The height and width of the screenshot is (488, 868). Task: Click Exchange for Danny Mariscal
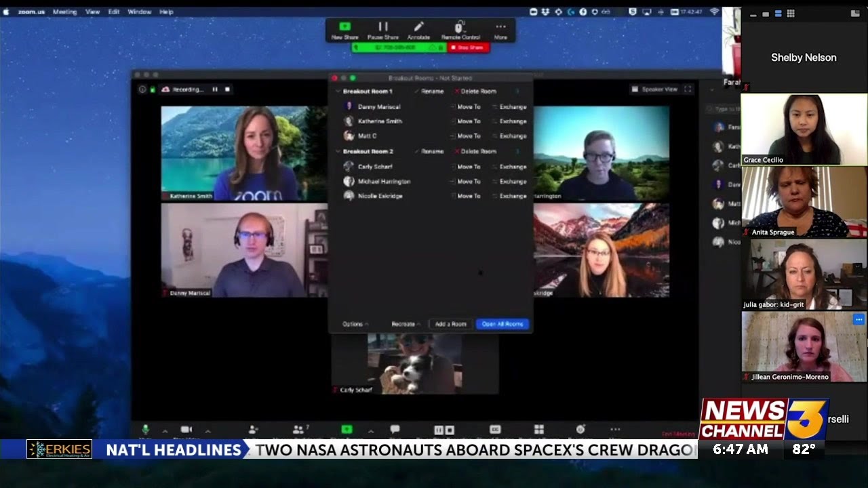pyautogui.click(x=510, y=106)
